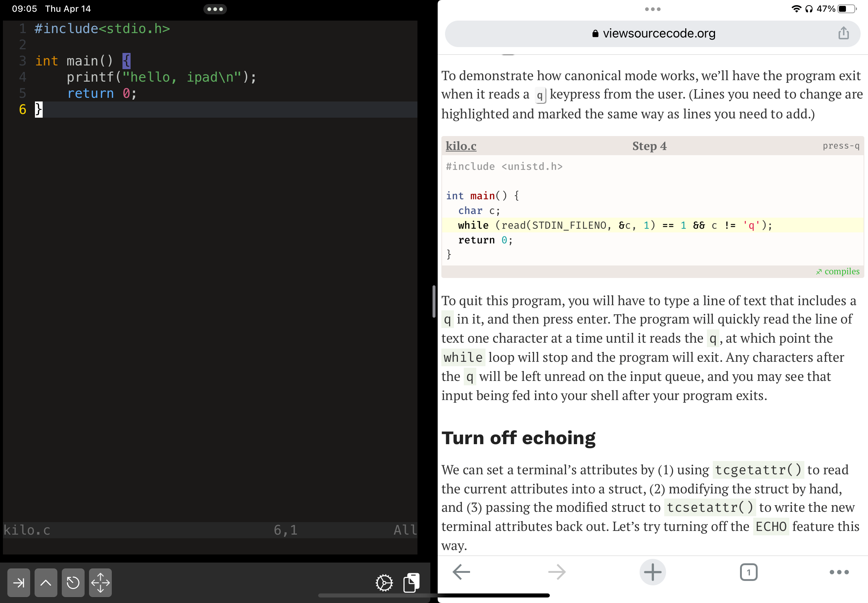Tap the browser forward navigation arrow
The width and height of the screenshot is (868, 603).
click(557, 571)
